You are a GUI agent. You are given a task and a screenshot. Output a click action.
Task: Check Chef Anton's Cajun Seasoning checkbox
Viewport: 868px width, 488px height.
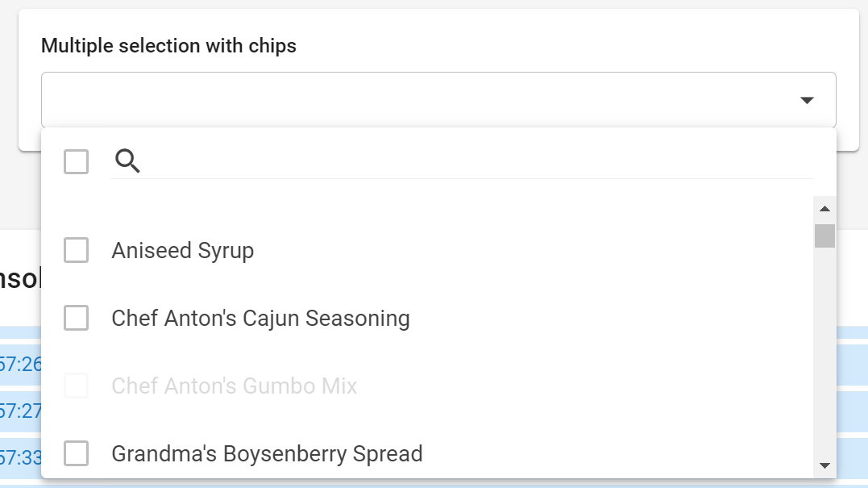(77, 318)
